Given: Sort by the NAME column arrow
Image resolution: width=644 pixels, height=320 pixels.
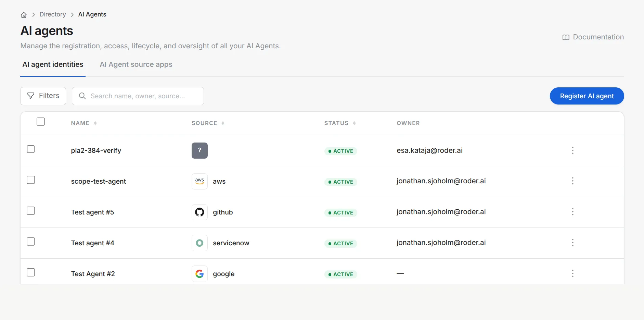Looking at the screenshot, I should 95,123.
